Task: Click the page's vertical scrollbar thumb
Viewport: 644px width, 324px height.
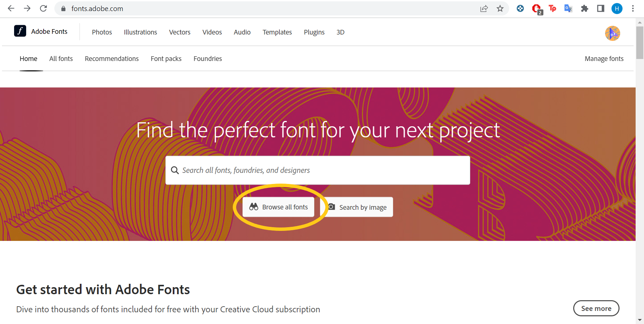Action: (x=640, y=43)
